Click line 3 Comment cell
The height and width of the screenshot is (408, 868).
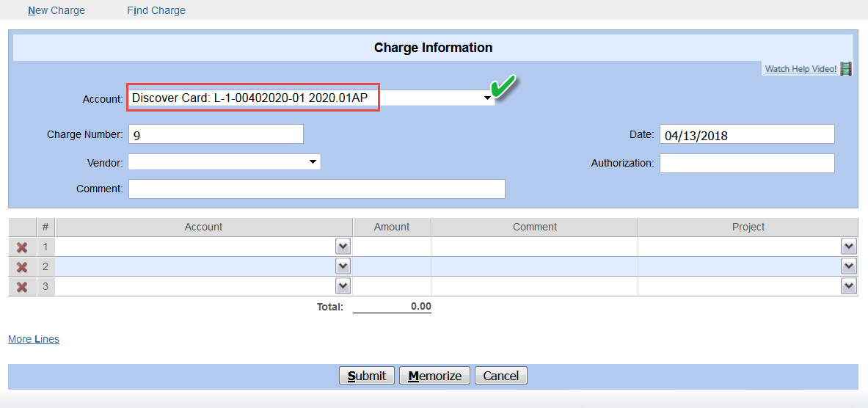click(535, 286)
